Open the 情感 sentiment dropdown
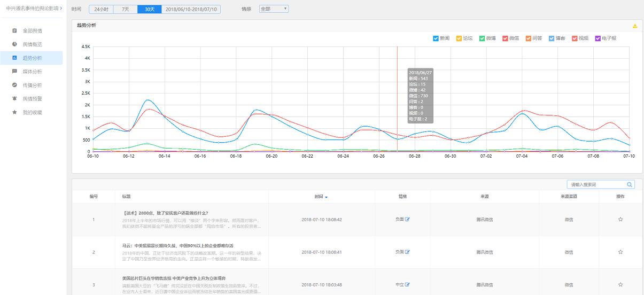The height and width of the screenshot is (295, 644). [x=274, y=9]
